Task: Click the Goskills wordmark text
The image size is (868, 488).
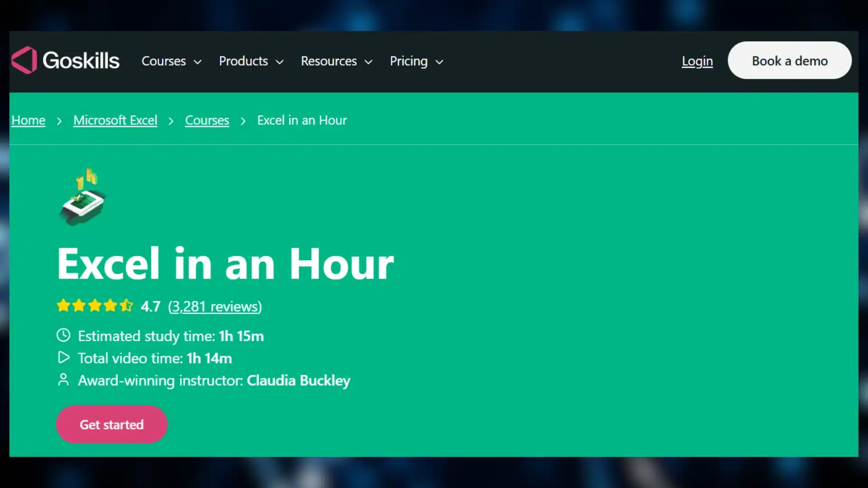Action: [x=81, y=61]
